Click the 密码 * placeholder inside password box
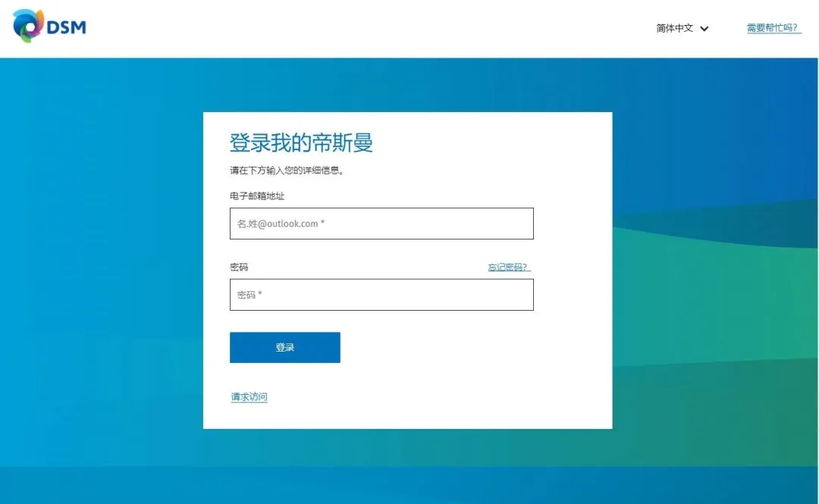Viewport: 819px width, 504px height. pos(249,295)
